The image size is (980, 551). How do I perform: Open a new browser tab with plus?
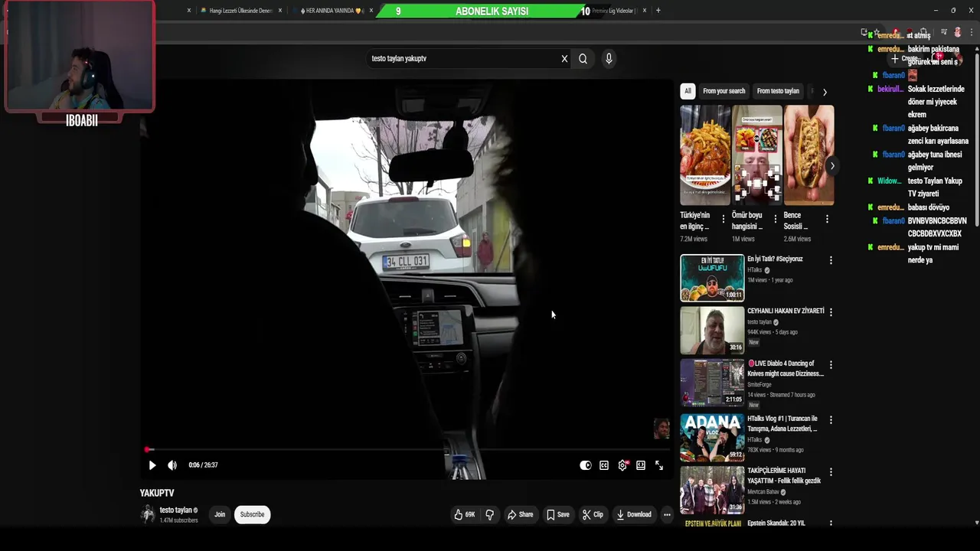(x=658, y=11)
